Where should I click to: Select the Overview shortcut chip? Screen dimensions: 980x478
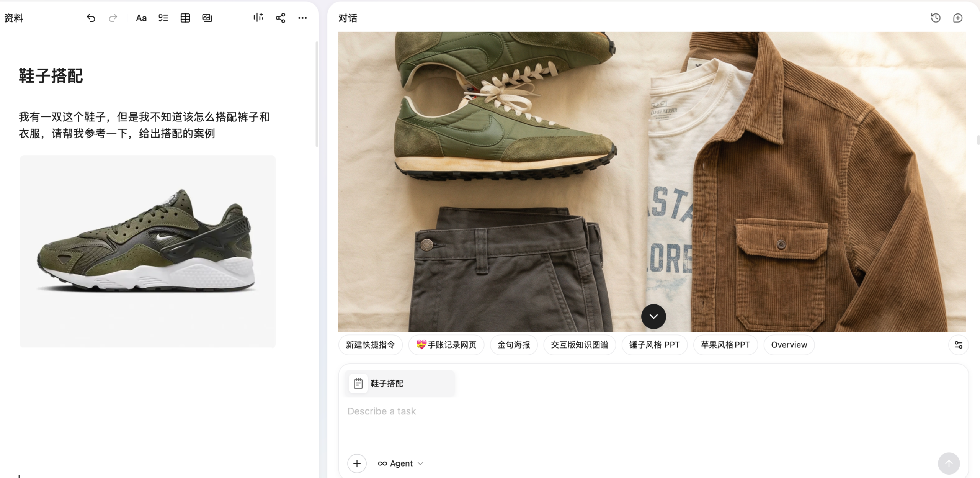789,345
